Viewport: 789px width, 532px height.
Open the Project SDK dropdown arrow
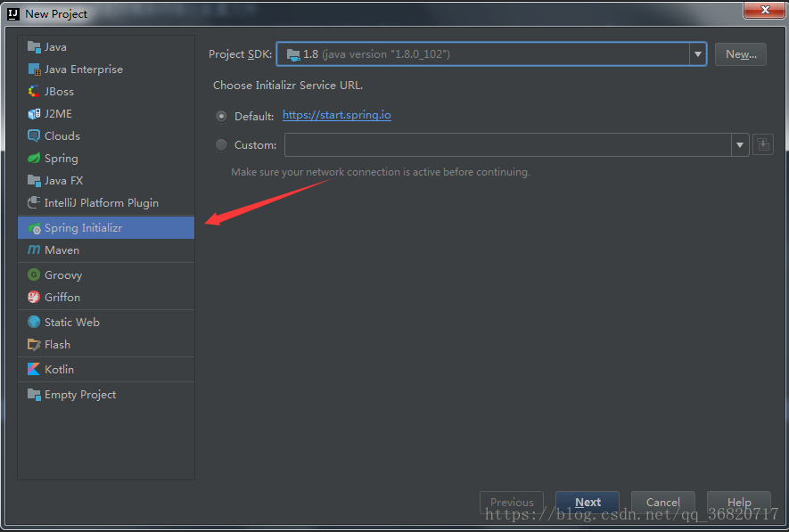tap(698, 53)
